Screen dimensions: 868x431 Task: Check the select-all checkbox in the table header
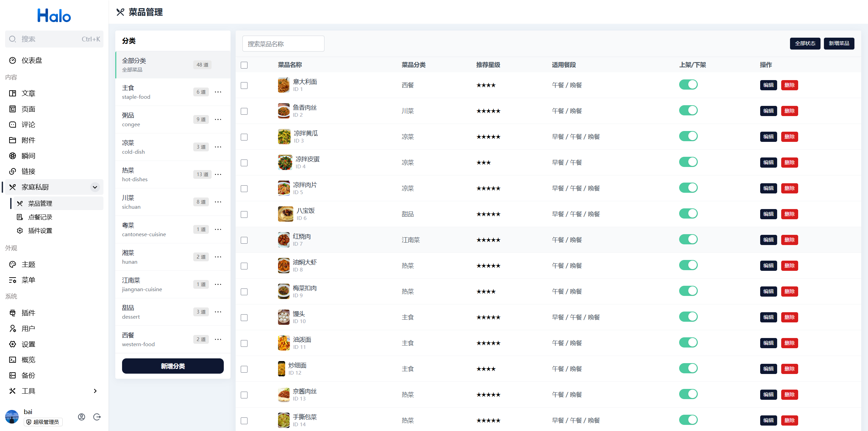pos(244,65)
